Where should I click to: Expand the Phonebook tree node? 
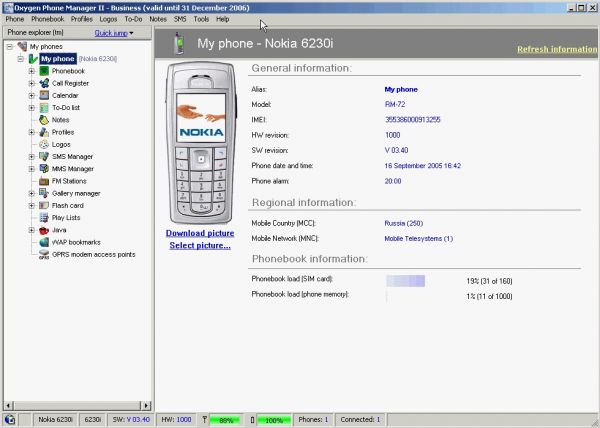(x=32, y=71)
